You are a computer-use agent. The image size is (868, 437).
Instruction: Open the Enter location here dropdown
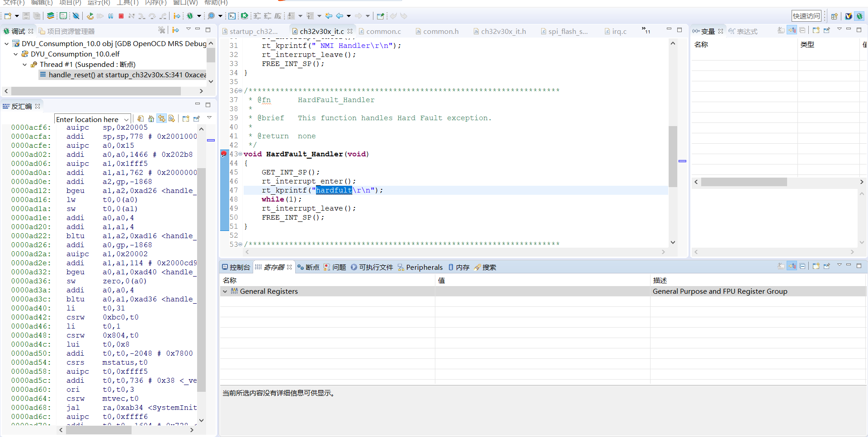pos(126,119)
